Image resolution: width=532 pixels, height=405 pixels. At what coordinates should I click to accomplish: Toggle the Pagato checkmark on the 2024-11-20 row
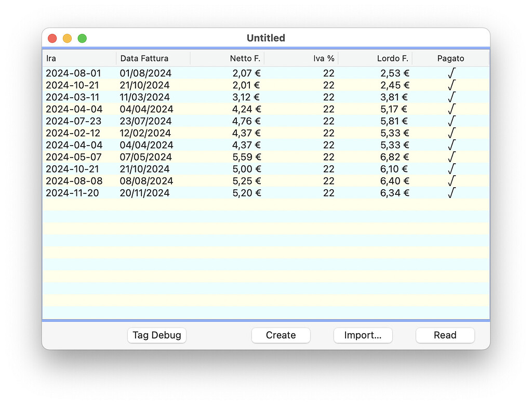coord(450,193)
